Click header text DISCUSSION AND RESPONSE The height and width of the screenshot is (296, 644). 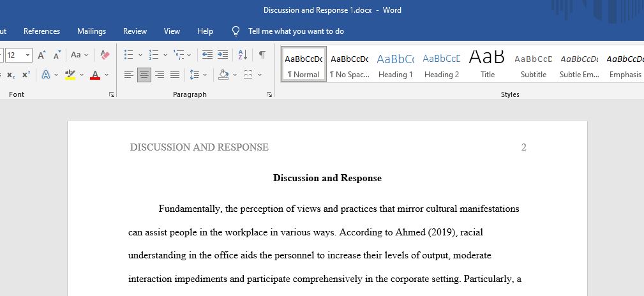click(x=199, y=147)
